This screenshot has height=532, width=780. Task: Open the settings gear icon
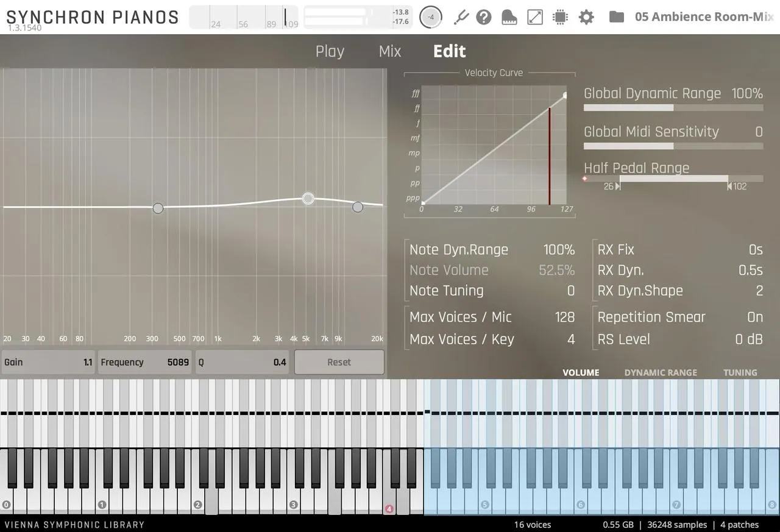click(586, 17)
